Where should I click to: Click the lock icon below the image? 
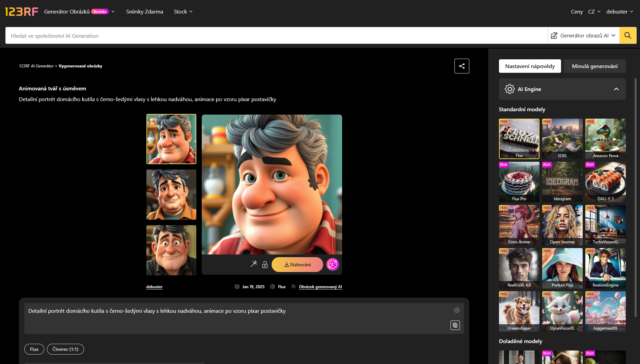tap(265, 265)
